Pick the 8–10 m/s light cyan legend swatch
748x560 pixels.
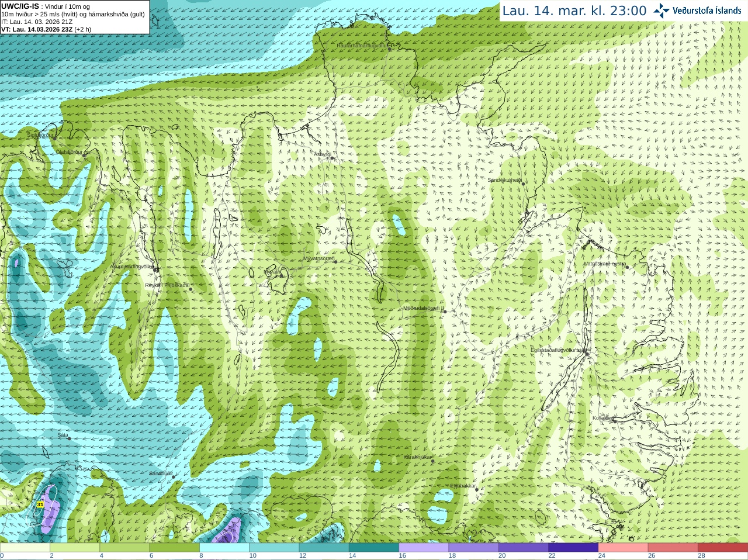pos(224,548)
